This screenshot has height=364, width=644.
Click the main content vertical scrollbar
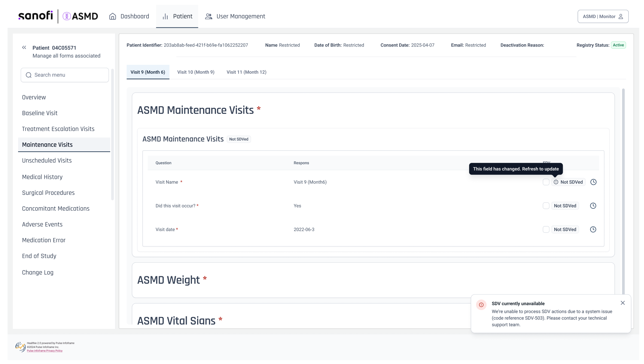coord(623,191)
